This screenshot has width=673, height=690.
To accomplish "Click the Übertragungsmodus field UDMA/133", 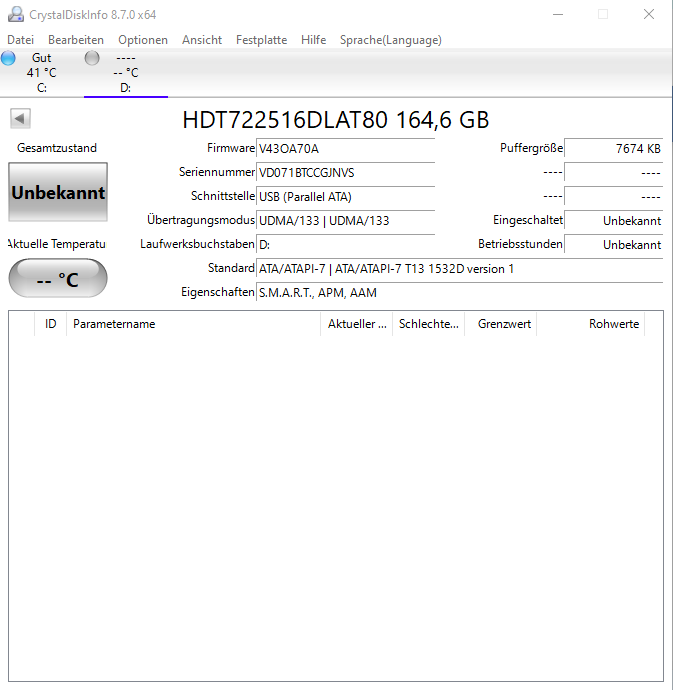I will coord(346,220).
